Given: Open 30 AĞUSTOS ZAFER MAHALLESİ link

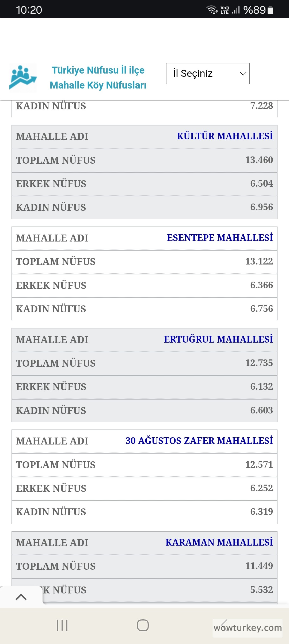Looking at the screenshot, I should [199, 441].
